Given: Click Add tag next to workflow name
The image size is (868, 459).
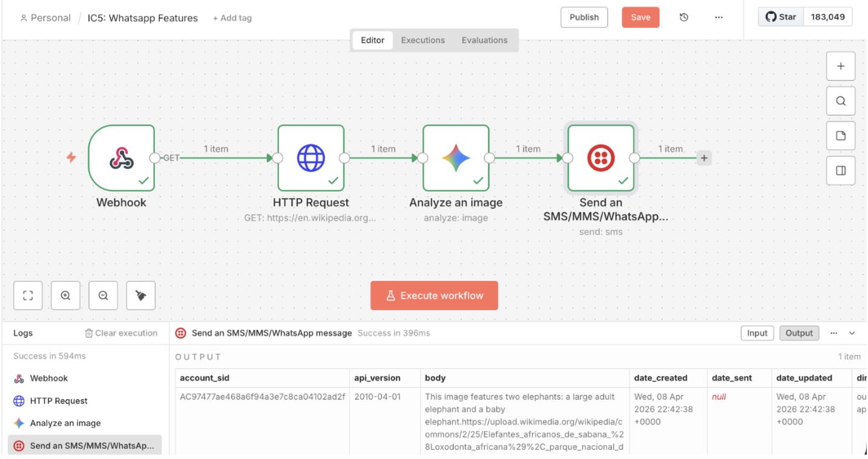Looking at the screenshot, I should [232, 18].
